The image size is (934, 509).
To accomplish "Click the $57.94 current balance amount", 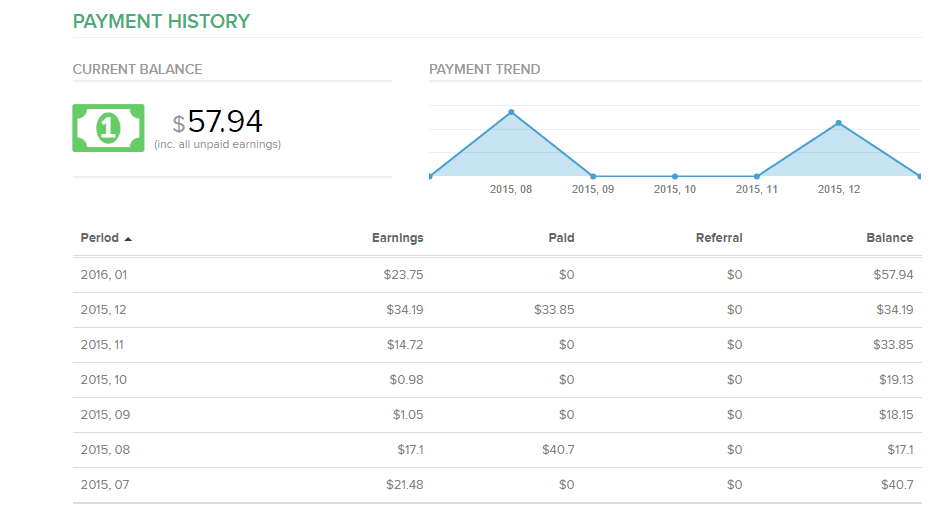I will [224, 122].
